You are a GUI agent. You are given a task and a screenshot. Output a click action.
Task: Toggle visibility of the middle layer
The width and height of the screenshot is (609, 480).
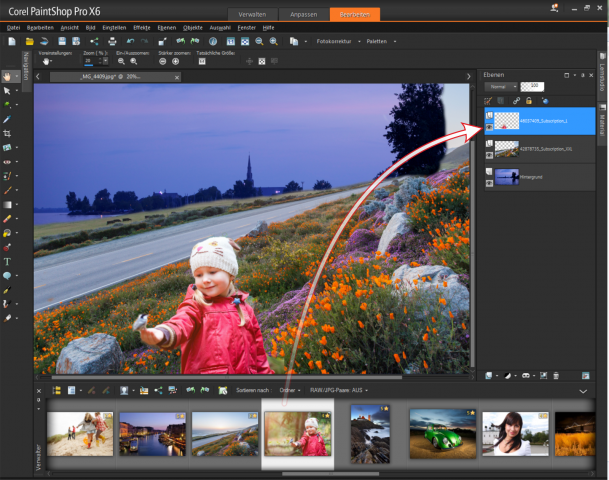pyautogui.click(x=488, y=155)
